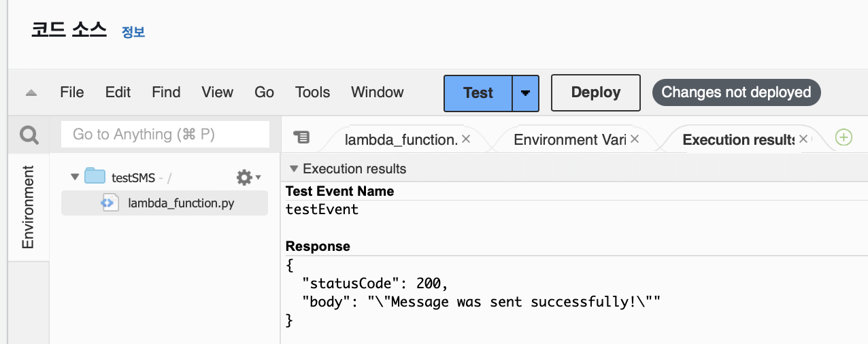Screen dimensions: 868x344
Task: Open the File menu
Action: click(x=72, y=92)
